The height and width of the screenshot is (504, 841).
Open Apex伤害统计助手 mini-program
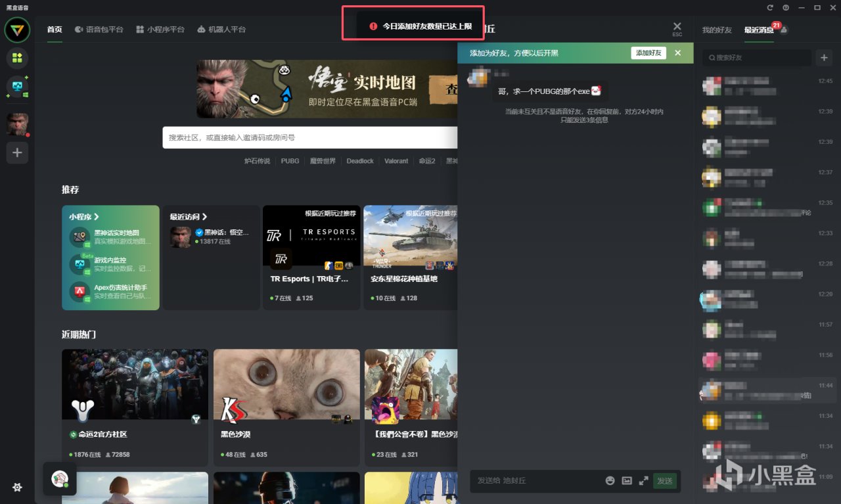tap(111, 292)
